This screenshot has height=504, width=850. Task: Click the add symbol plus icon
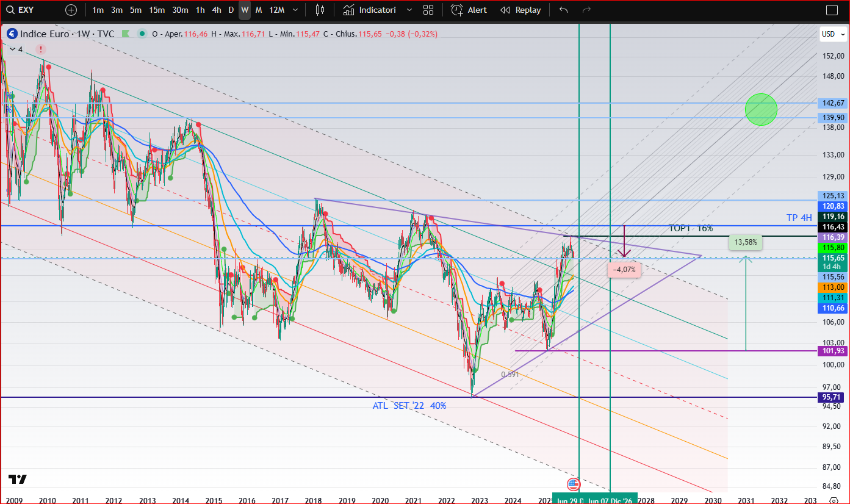click(71, 10)
